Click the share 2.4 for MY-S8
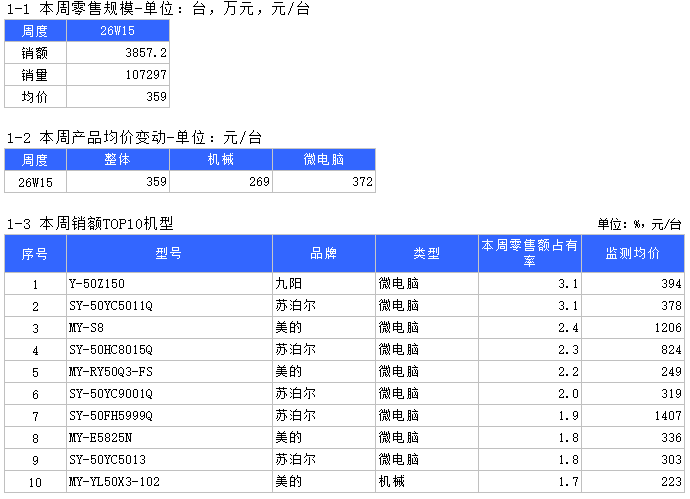Screen dimensions: 690x499 coord(530,327)
